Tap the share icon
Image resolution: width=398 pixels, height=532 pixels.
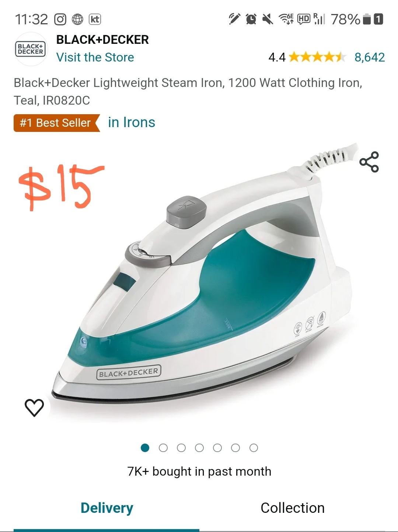[369, 162]
